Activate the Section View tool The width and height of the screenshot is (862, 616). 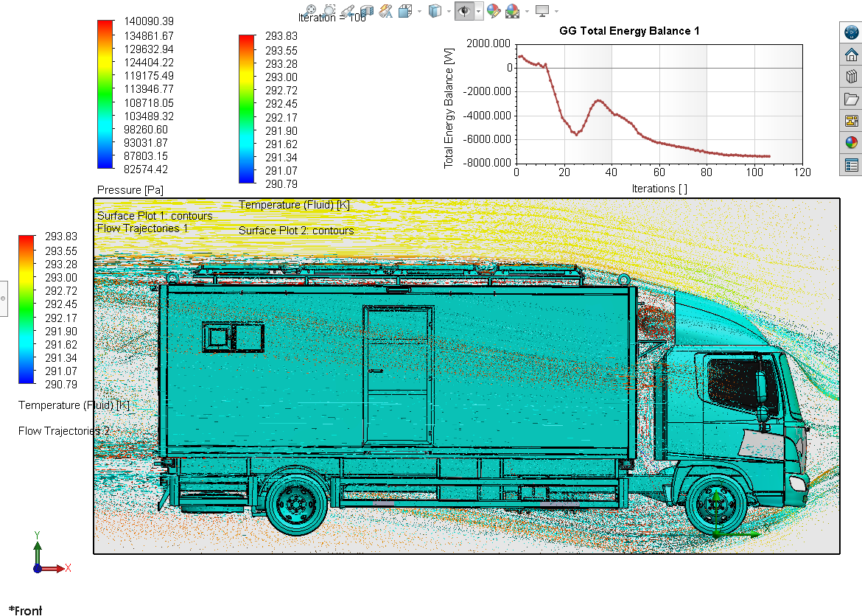click(366, 10)
